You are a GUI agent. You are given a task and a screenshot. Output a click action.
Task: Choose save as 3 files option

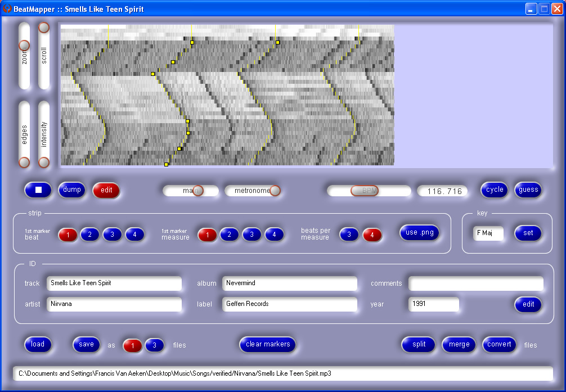(x=155, y=346)
